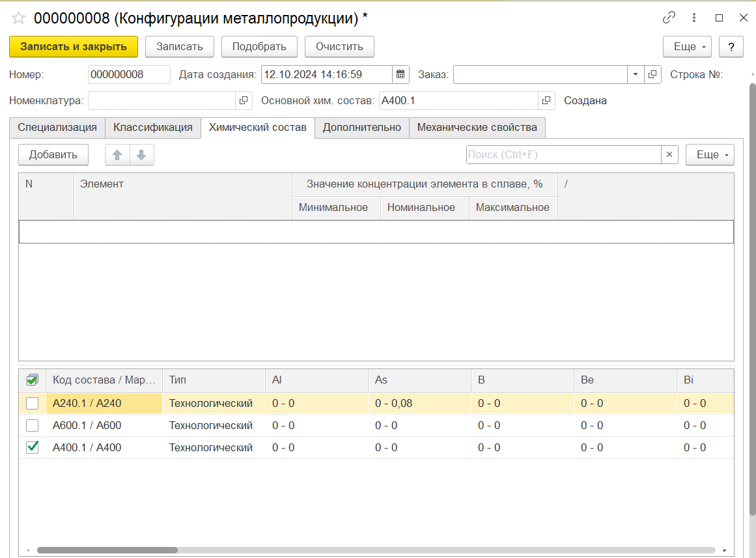Switch to the Классификация tab
The image size is (756, 558).
tap(153, 128)
